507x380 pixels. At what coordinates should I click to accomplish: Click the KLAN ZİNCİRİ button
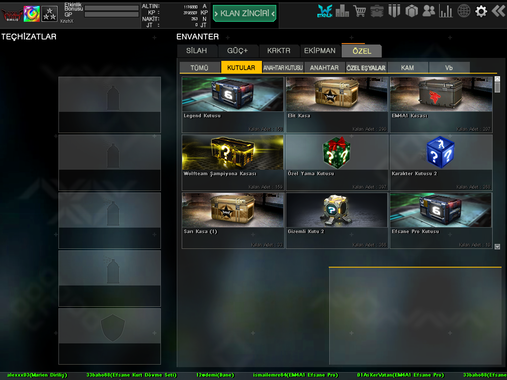click(245, 13)
